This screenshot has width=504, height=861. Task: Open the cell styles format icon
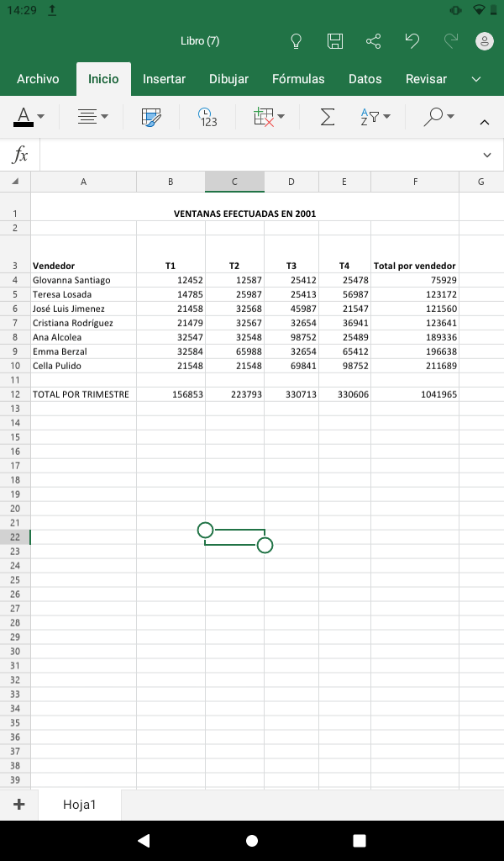[x=151, y=117]
